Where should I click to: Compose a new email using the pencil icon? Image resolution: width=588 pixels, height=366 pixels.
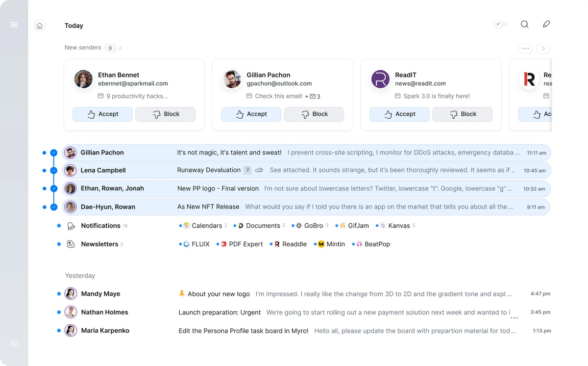click(x=546, y=24)
